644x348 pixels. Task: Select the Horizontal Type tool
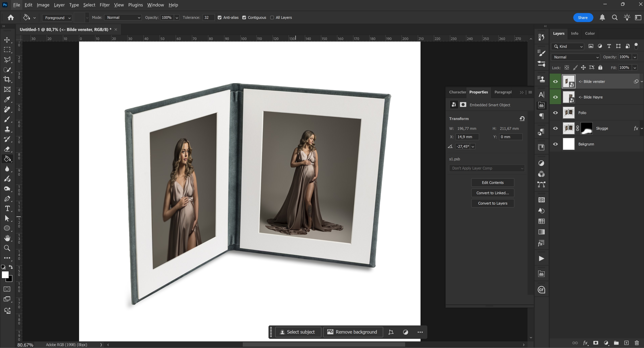pyautogui.click(x=7, y=208)
